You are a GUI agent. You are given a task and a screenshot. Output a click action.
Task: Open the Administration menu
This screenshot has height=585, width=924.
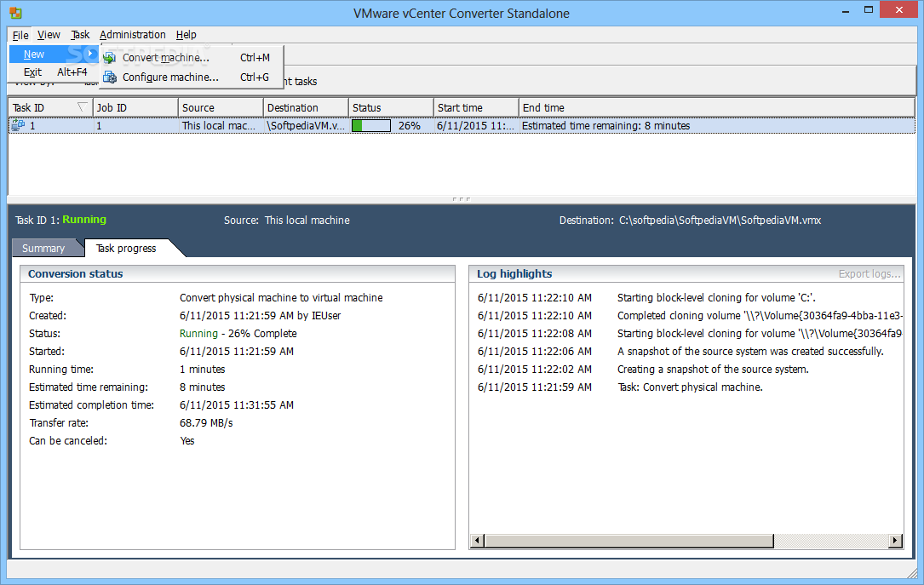click(x=133, y=35)
